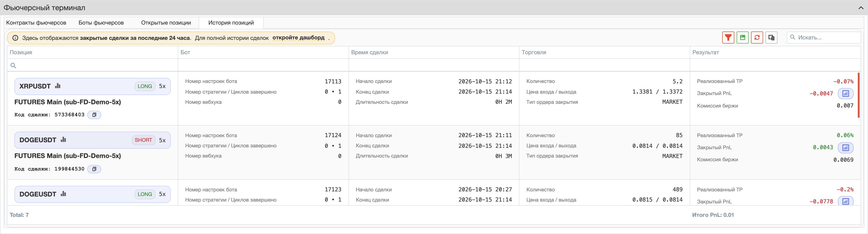868x234 pixels.
Task: Open PnL chart button for 0.0043 result
Action: pyautogui.click(x=845, y=147)
